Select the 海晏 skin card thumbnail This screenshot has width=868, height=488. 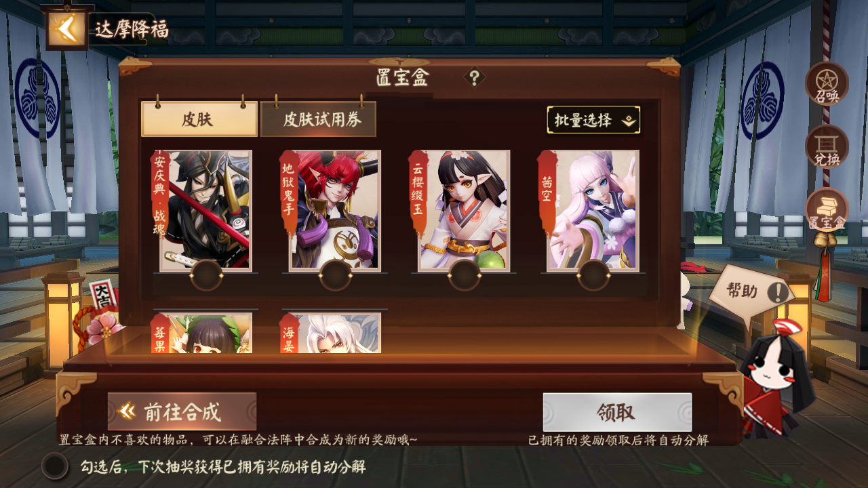tap(332, 333)
